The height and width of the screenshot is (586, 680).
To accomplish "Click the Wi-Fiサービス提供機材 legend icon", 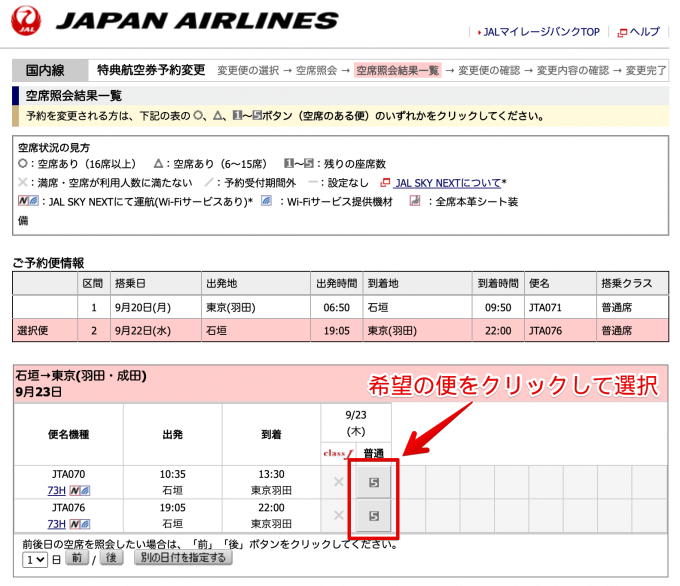I will coord(266,201).
